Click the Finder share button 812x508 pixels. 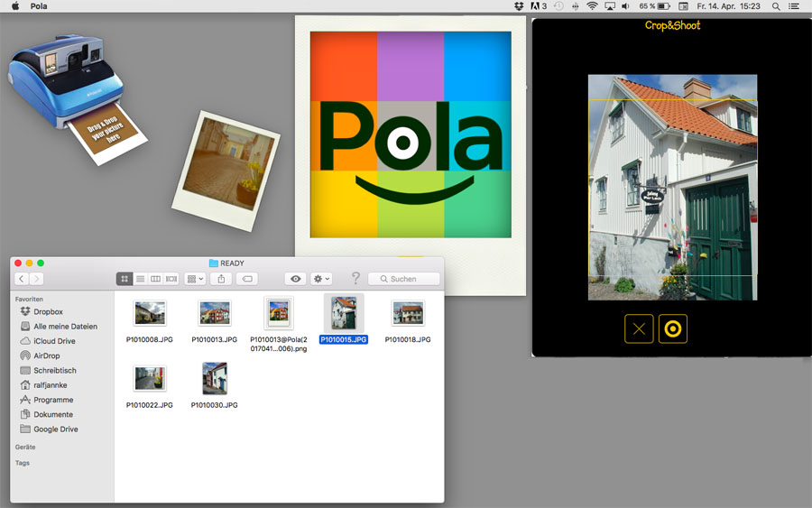(x=221, y=279)
